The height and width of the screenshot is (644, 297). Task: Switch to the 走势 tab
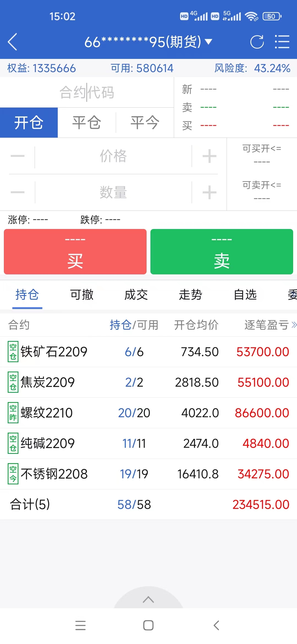[x=191, y=295]
